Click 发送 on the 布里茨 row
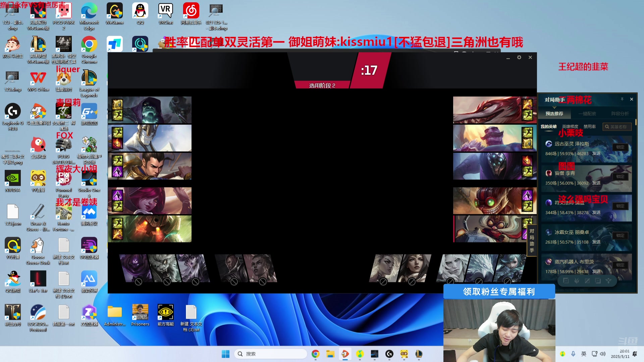This screenshot has width=644, height=362. pyautogui.click(x=596, y=271)
